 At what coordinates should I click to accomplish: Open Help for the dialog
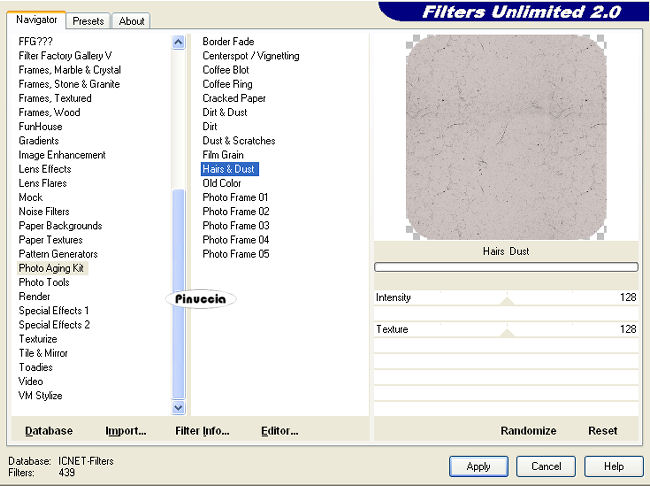click(x=613, y=466)
